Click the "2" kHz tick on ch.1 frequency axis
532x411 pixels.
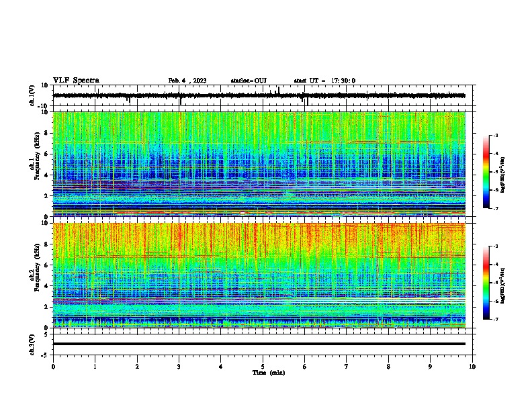pyautogui.click(x=46, y=196)
